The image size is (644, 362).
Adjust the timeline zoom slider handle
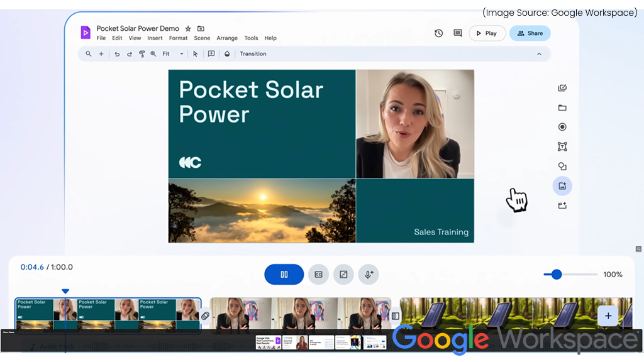point(557,275)
